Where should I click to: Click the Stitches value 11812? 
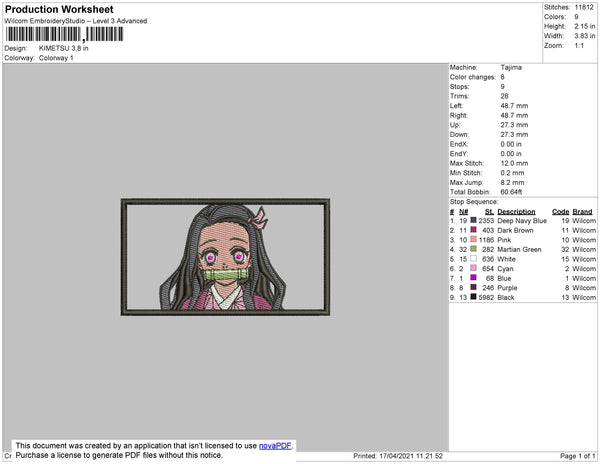584,7
